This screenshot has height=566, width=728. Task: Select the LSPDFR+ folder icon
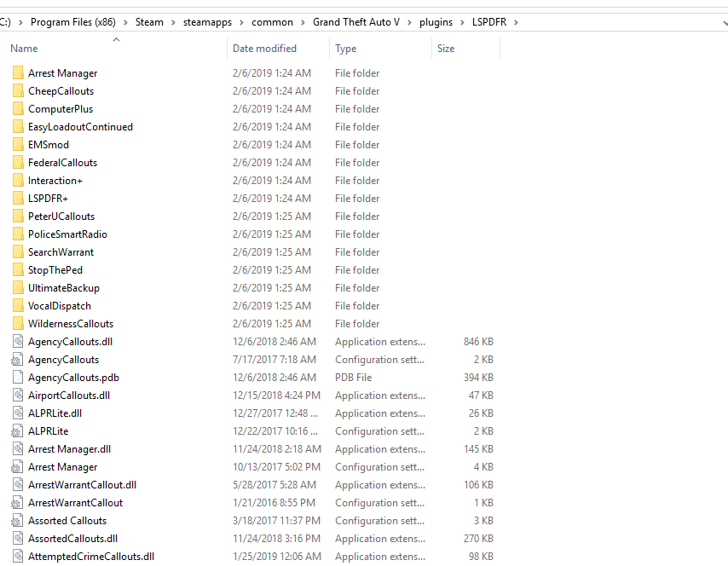coord(18,199)
